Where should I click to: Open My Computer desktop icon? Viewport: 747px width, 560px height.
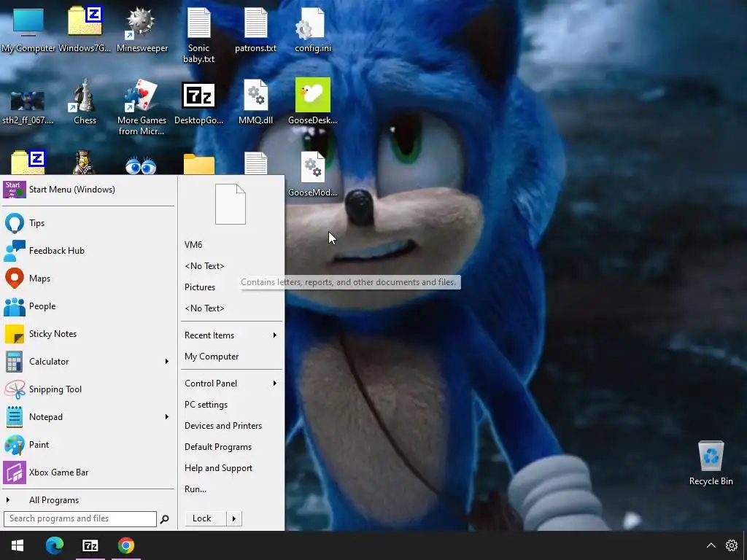click(x=28, y=29)
